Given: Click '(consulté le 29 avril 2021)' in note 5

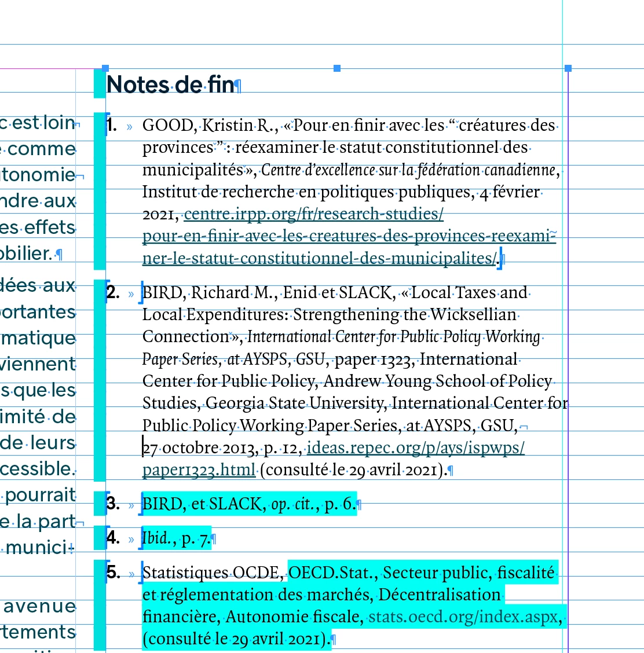Looking at the screenshot, I should pyautogui.click(x=236, y=639).
